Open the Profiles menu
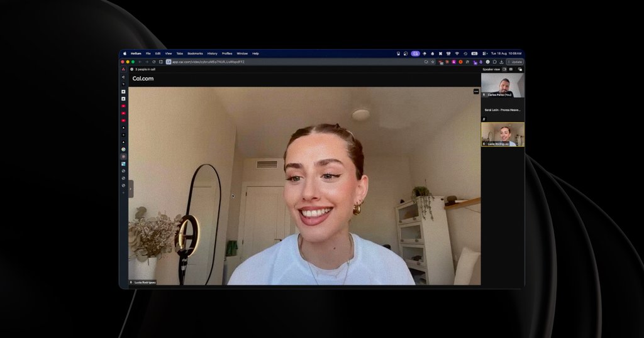Image resolution: width=644 pixels, height=338 pixels. click(227, 53)
